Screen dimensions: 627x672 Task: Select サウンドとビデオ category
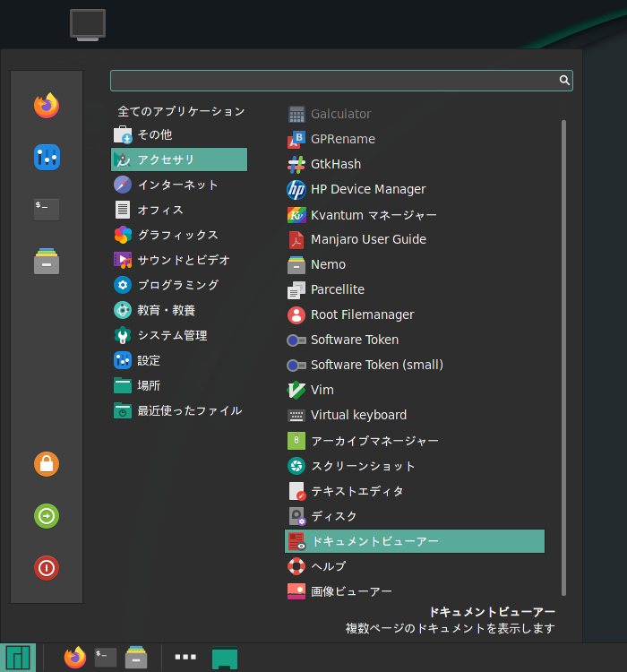[x=179, y=260]
